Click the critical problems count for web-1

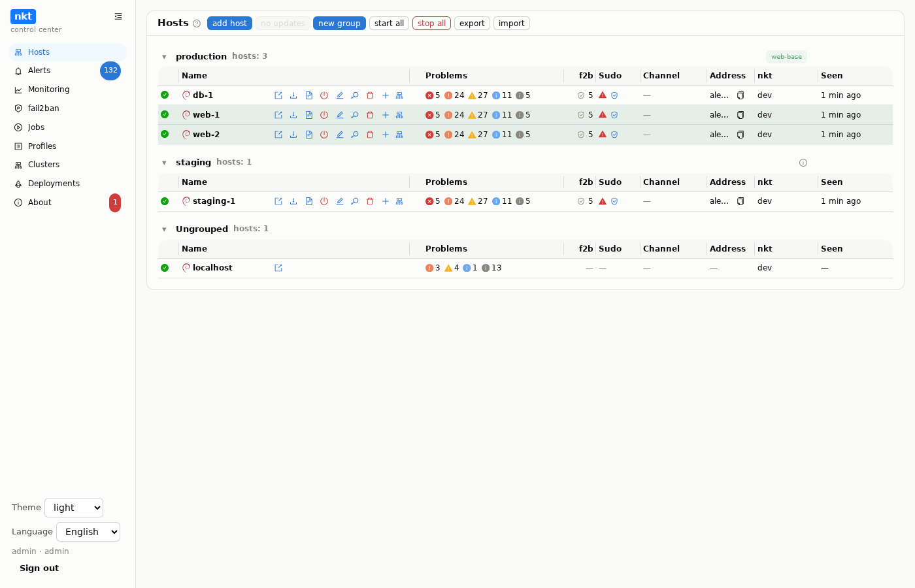433,115
